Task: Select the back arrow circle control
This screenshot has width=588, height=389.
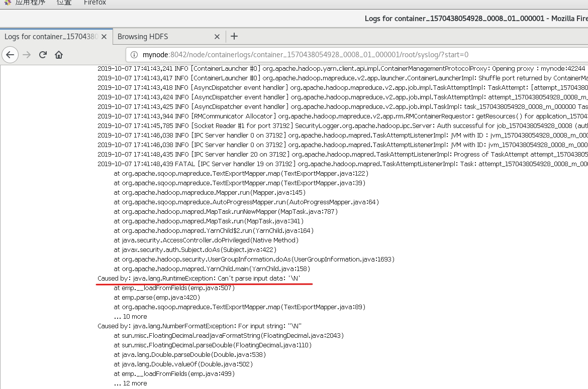Action: coord(10,55)
